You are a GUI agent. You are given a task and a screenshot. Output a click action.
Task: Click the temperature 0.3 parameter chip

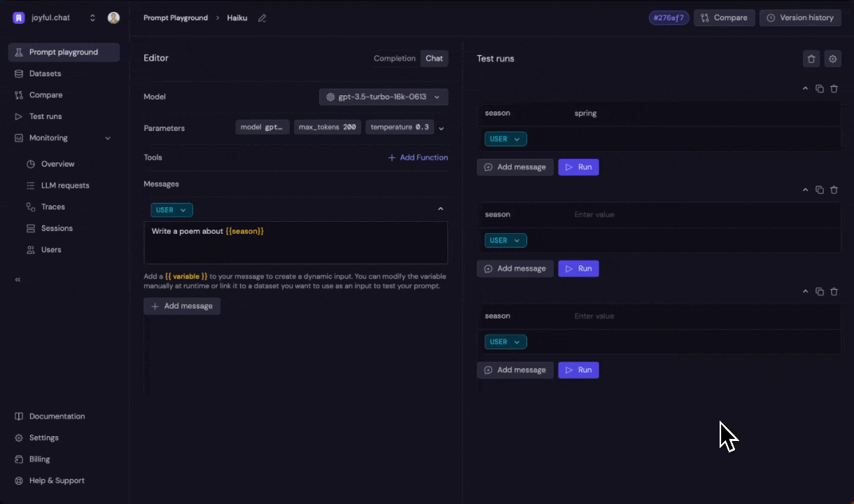tap(400, 127)
